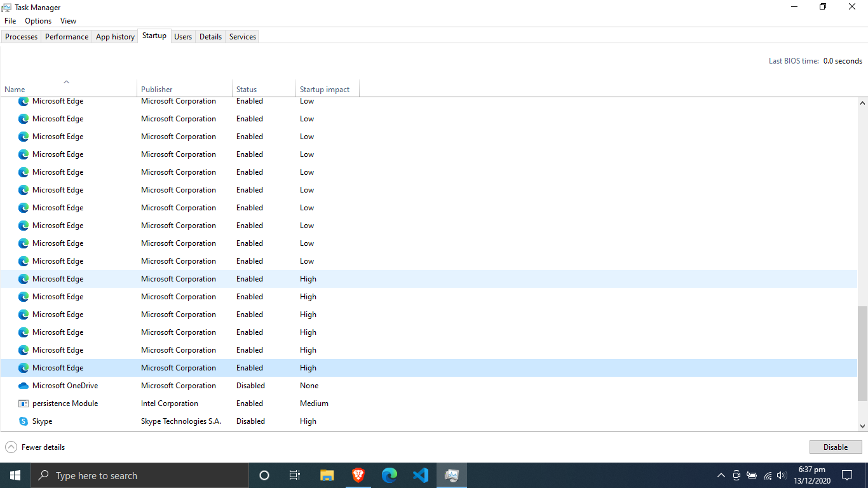
Task: Click the Disabled status of Microsoft OneDrive
Action: [250, 386]
